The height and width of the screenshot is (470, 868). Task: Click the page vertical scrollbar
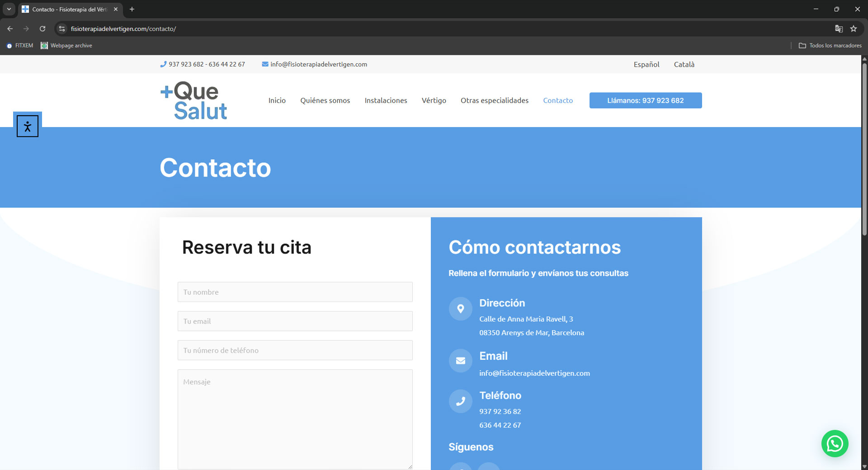pyautogui.click(x=864, y=149)
